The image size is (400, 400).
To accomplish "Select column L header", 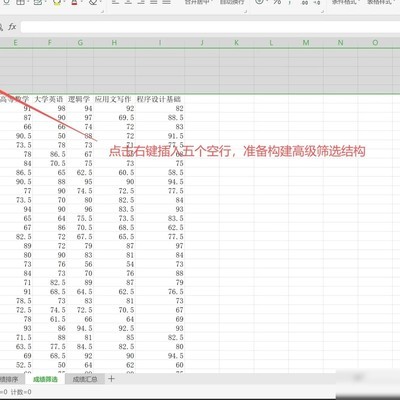I will [271, 43].
